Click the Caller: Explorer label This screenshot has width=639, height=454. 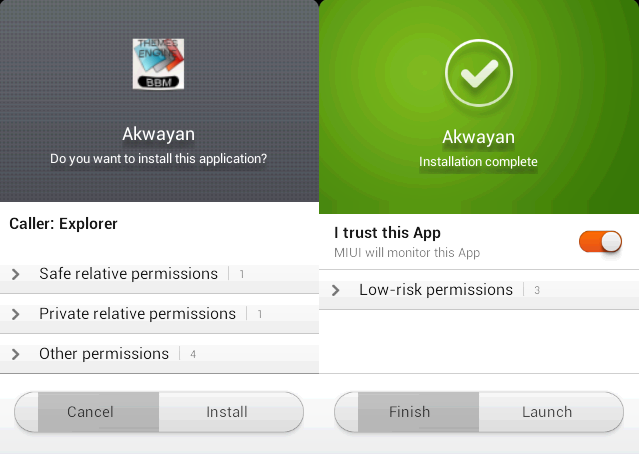click(x=63, y=224)
